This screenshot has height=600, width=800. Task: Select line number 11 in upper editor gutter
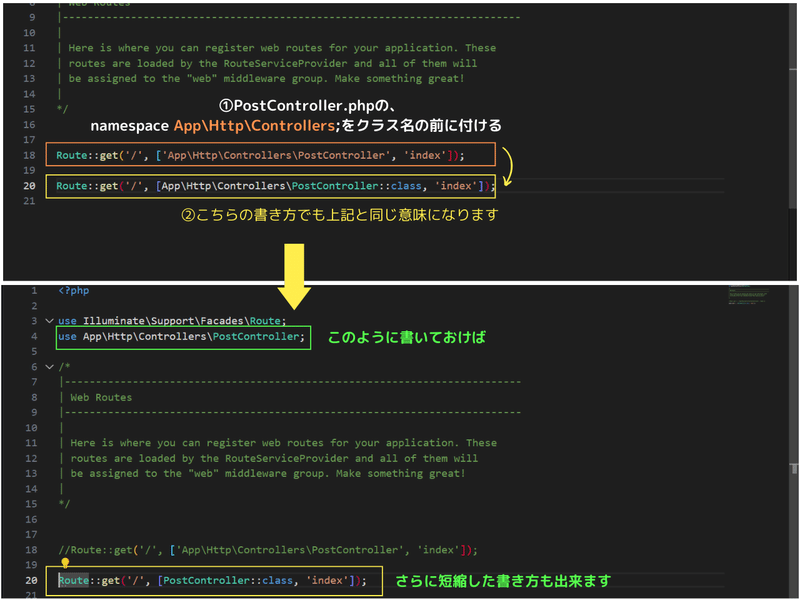tap(29, 48)
